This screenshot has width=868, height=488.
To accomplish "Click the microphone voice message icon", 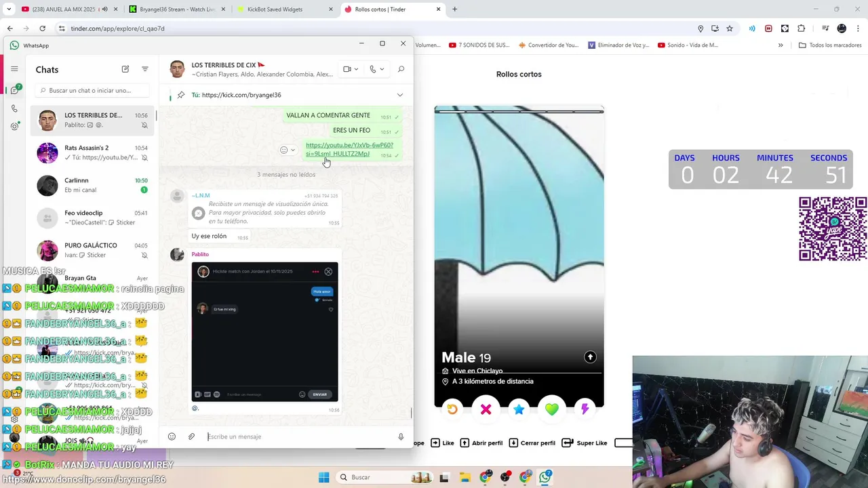I will click(401, 436).
